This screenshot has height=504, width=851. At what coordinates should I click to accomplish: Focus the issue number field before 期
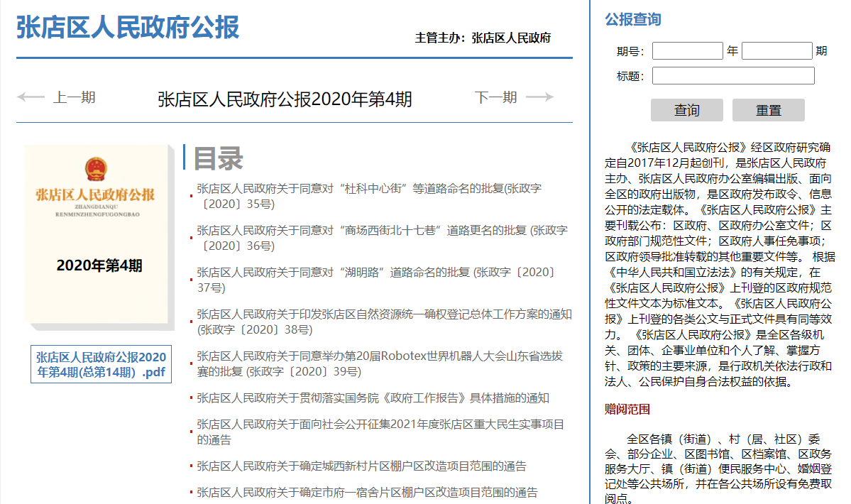pos(776,51)
